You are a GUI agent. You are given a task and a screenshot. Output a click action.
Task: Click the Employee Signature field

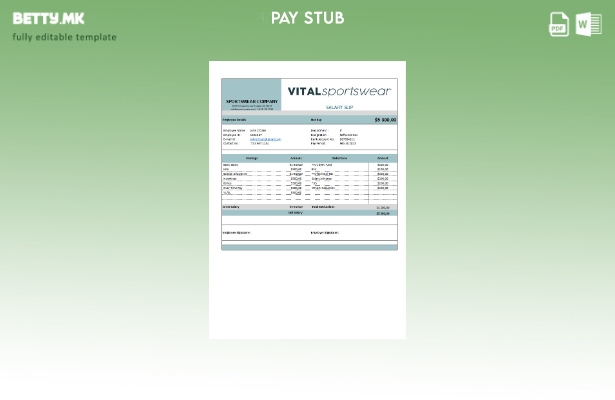[x=237, y=233]
